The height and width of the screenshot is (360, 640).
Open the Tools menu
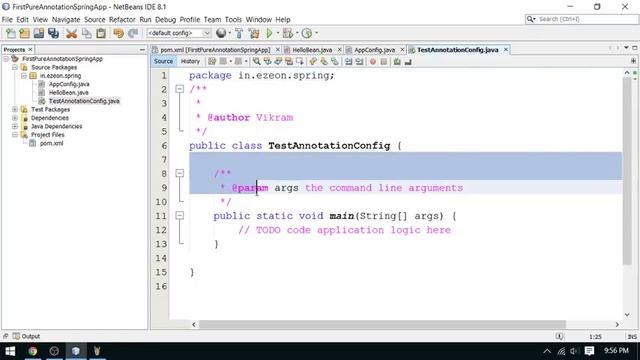click(x=233, y=20)
